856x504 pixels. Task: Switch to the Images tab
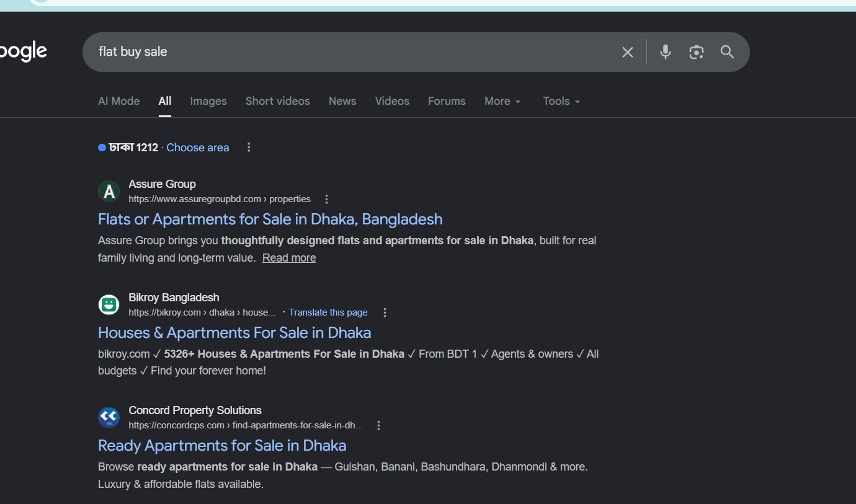coord(208,101)
